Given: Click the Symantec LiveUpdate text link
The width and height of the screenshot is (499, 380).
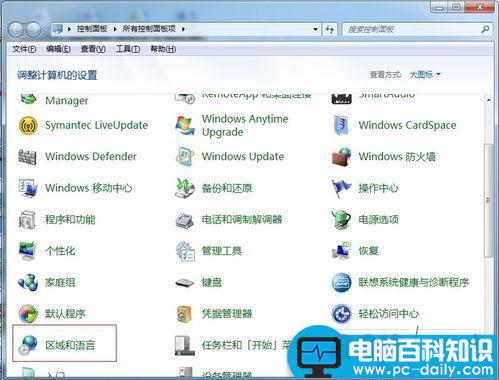Looking at the screenshot, I should tap(97, 125).
